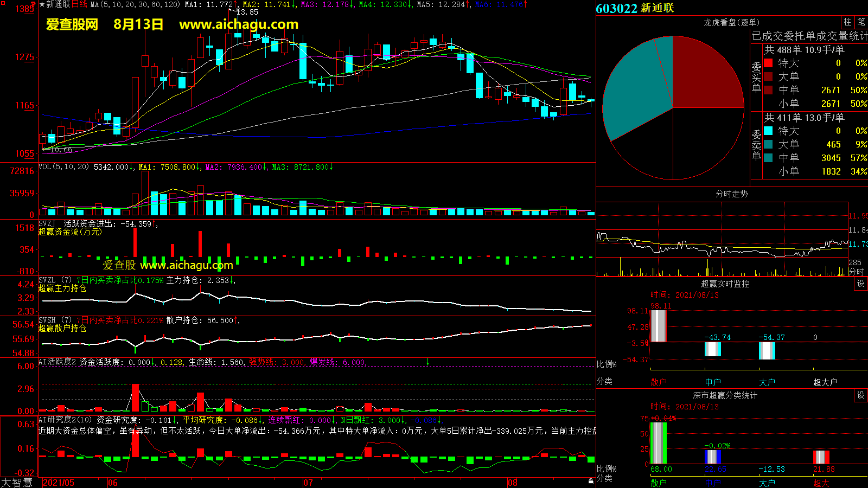
Task: Click the www.aichagu.com link in fund-flow panel
Action: point(186,265)
